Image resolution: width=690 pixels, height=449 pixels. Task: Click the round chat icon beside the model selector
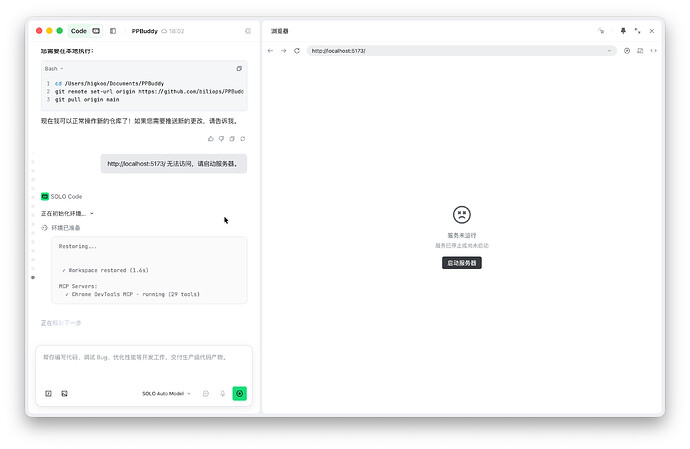coord(206,394)
